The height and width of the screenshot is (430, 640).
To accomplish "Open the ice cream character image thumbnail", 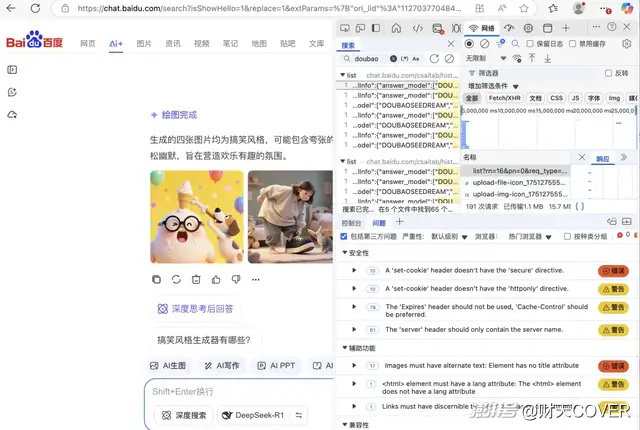I will point(196,217).
